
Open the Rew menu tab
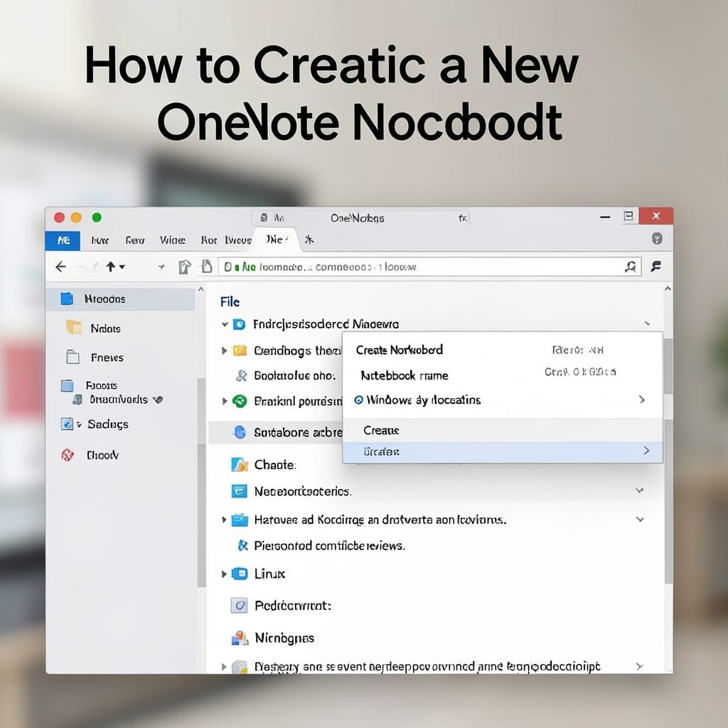[x=134, y=240]
